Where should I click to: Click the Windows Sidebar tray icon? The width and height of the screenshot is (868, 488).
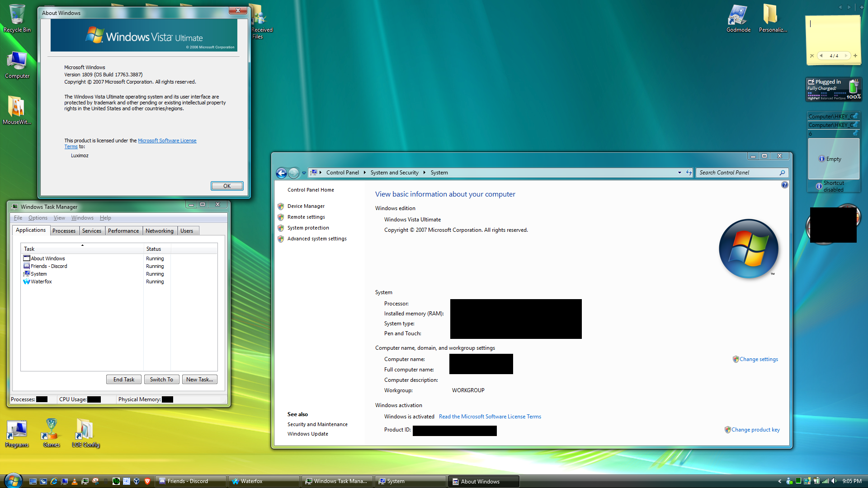pos(807,481)
